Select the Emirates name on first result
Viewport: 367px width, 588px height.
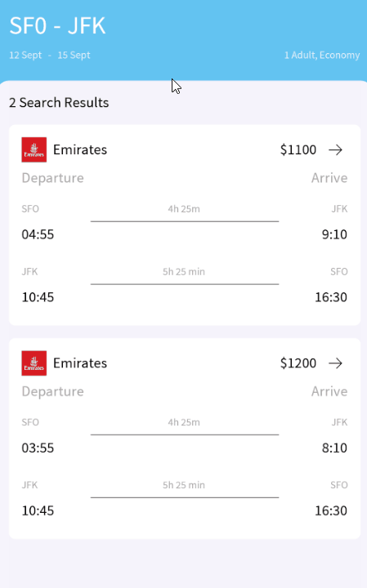80,149
